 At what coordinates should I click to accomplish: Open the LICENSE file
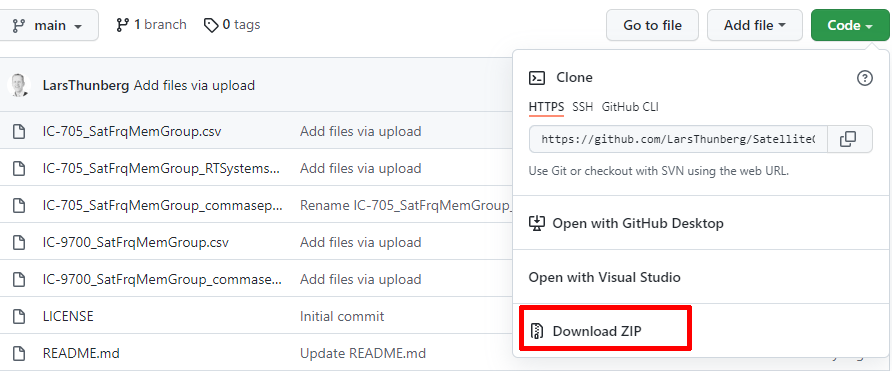pyautogui.click(x=68, y=316)
